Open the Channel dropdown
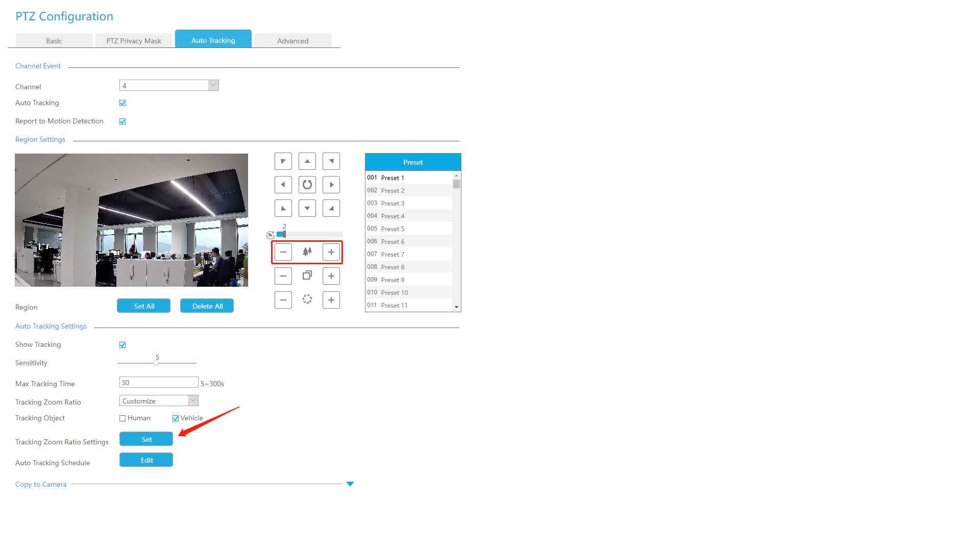980x551 pixels. (169, 85)
